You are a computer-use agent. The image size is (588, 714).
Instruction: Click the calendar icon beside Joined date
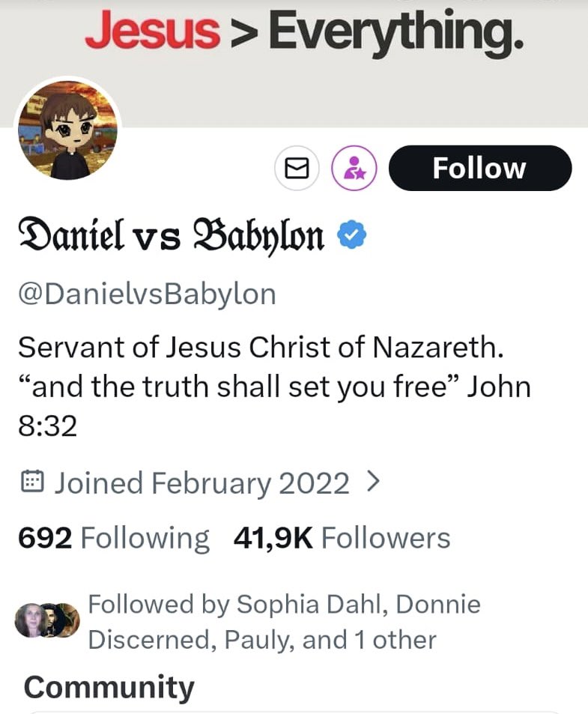[32, 482]
